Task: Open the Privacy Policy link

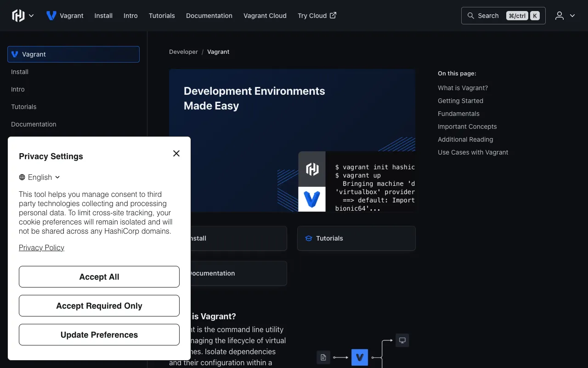Action: click(41, 247)
